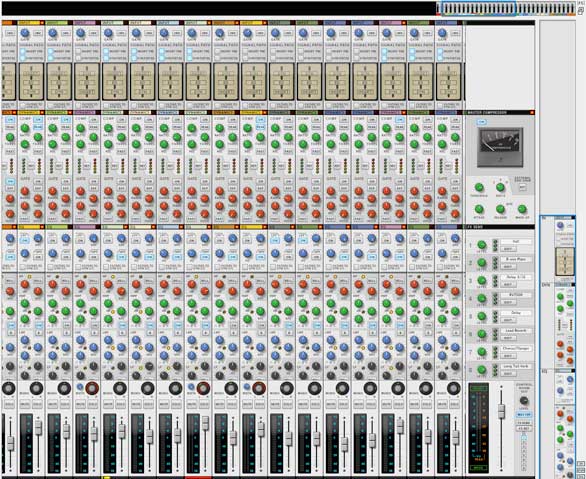Toggle Dyn Post EQ checkbox on leftmost yellow channel
The height and width of the screenshot is (479, 586).
(x=22, y=58)
